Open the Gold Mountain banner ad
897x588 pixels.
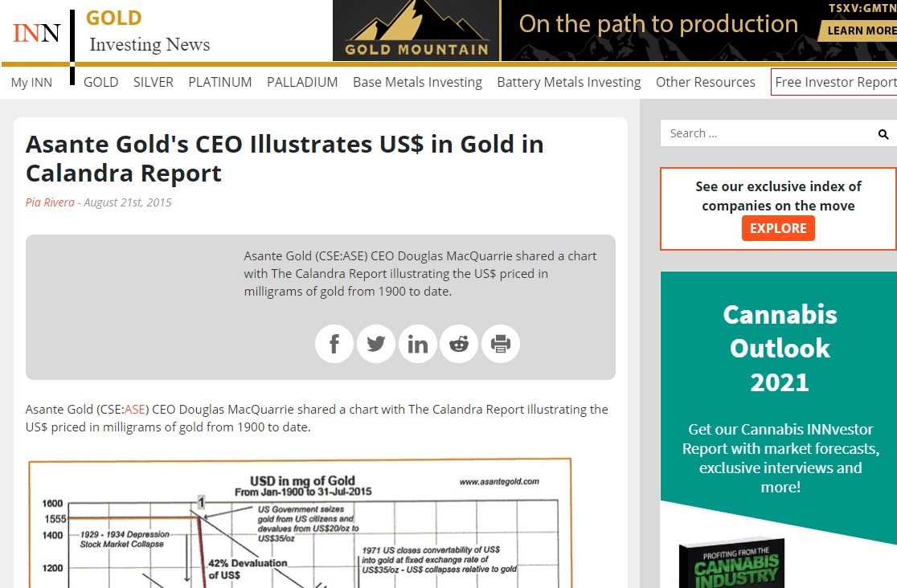[614, 31]
